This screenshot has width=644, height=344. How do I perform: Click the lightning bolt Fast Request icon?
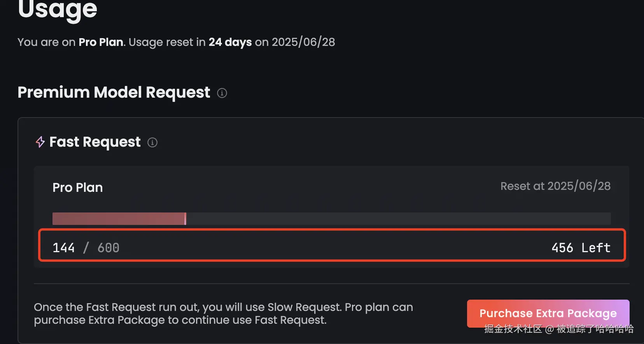click(40, 142)
